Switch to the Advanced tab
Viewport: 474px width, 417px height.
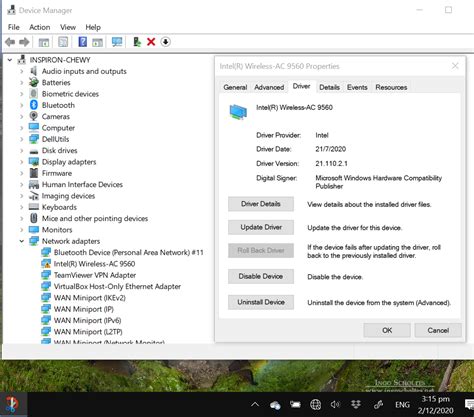269,87
